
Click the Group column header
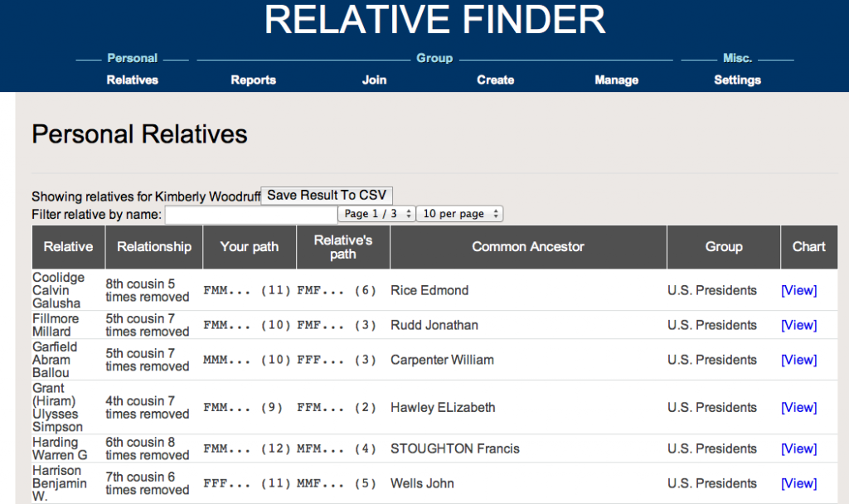[724, 247]
